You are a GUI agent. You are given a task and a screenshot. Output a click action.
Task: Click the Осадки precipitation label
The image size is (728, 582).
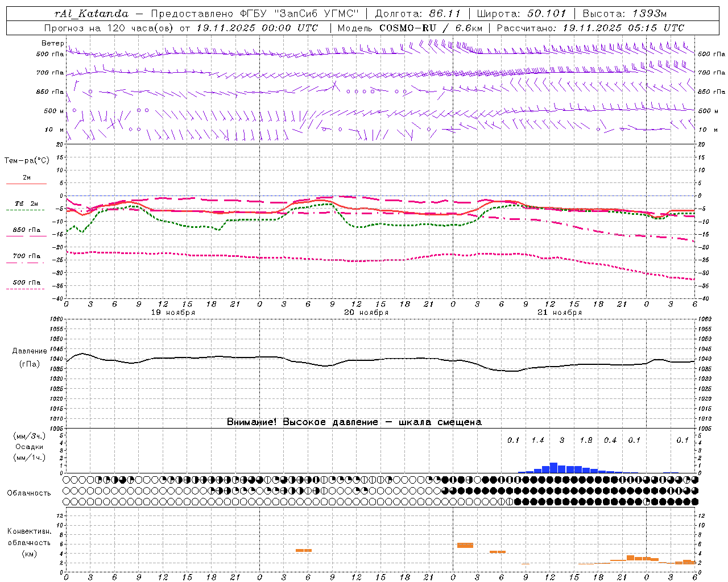tap(30, 447)
